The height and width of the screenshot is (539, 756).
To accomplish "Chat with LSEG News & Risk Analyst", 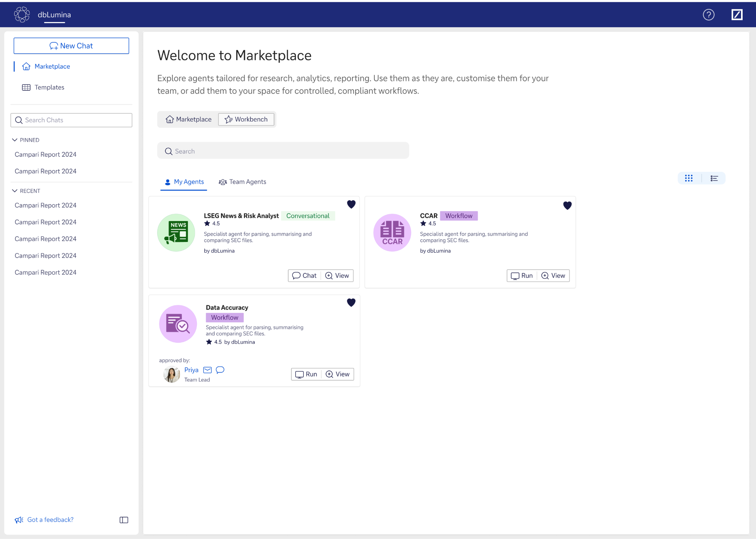I will [304, 276].
